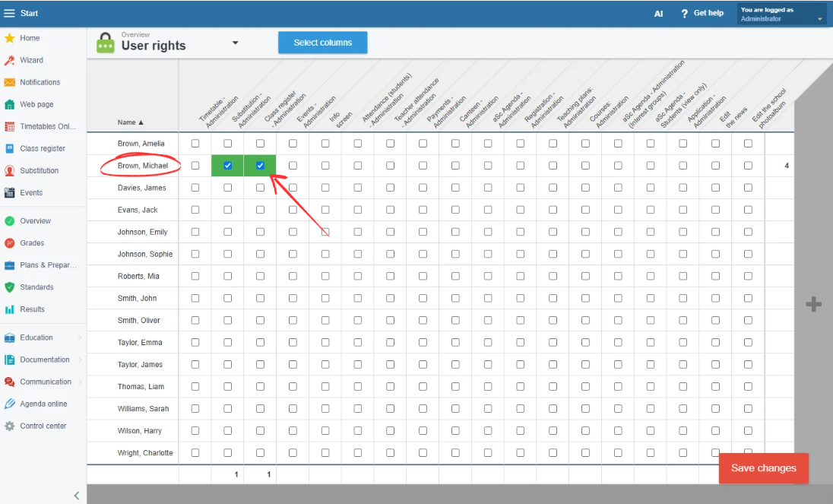Expand the Education submenu arrow
Screen dimensions: 833x504
click(x=81, y=338)
